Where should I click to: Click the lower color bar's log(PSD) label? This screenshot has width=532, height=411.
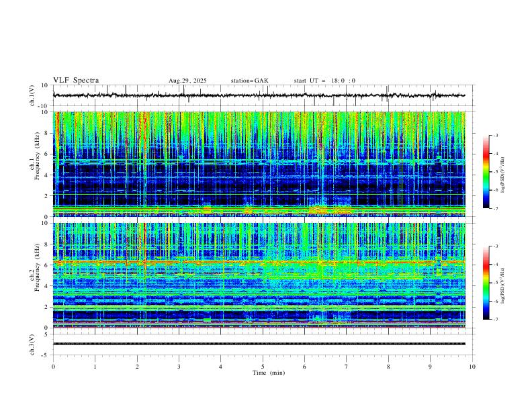click(x=502, y=285)
